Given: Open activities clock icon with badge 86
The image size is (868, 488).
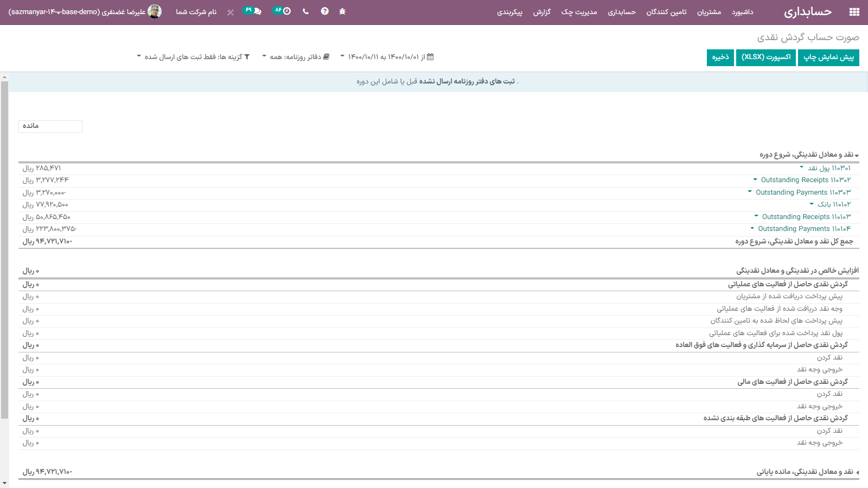Looking at the screenshot, I should (x=282, y=11).
